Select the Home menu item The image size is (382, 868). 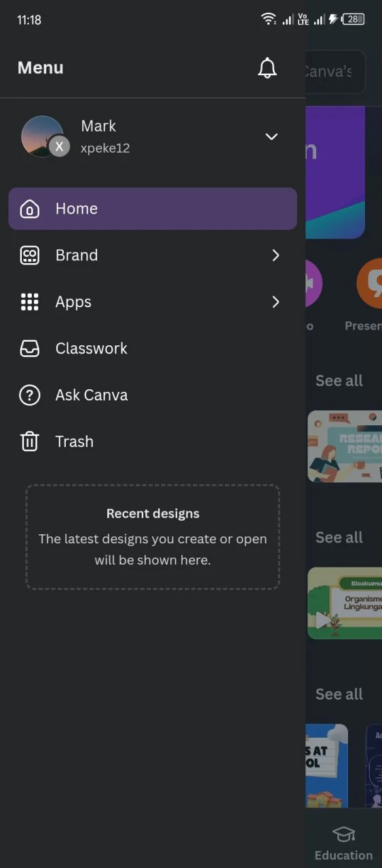[153, 209]
